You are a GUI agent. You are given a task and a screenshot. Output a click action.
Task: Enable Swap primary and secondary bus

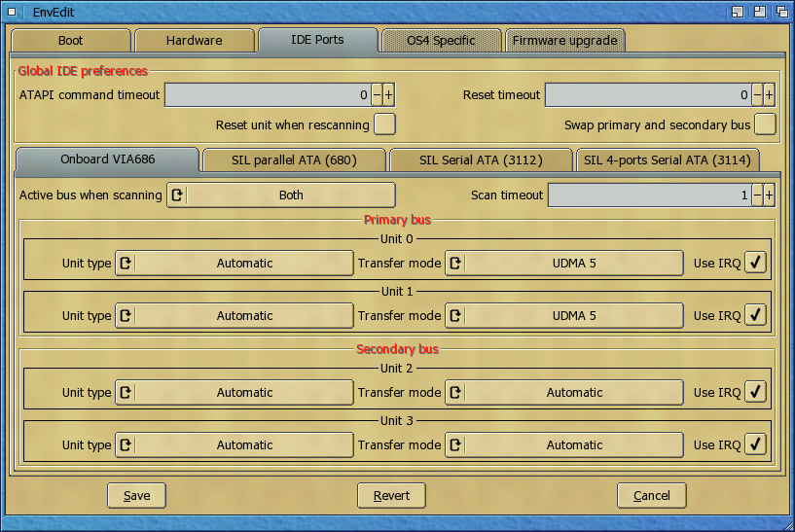[765, 124]
